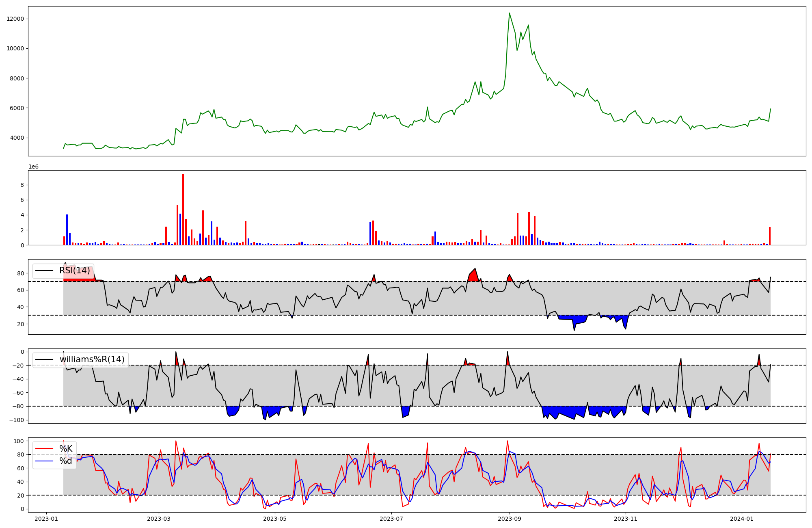The width and height of the screenshot is (812, 528).
Task: Click the black RSI legend line sample
Action: point(44,270)
